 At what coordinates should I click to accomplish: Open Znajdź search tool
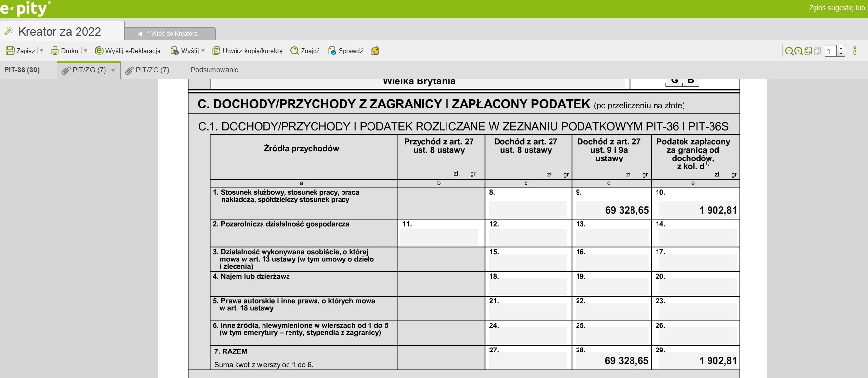305,51
